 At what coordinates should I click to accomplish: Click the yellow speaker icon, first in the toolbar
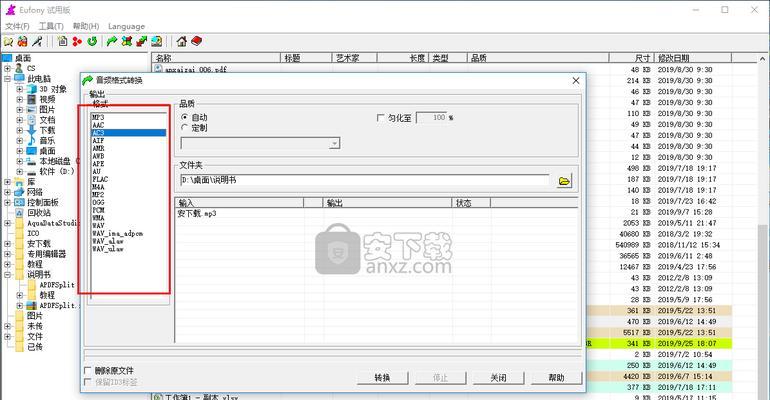[x=8, y=42]
